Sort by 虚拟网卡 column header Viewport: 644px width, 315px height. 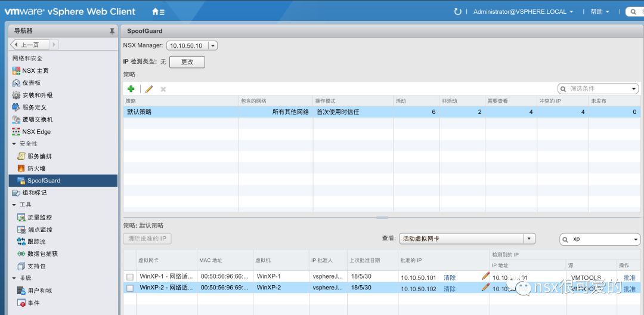coord(166,260)
